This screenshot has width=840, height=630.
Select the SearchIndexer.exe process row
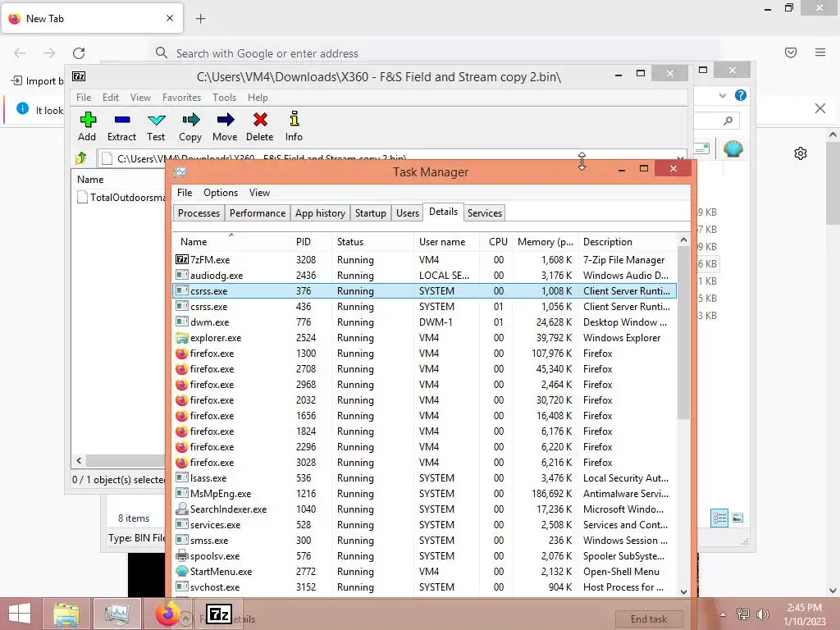(424, 509)
